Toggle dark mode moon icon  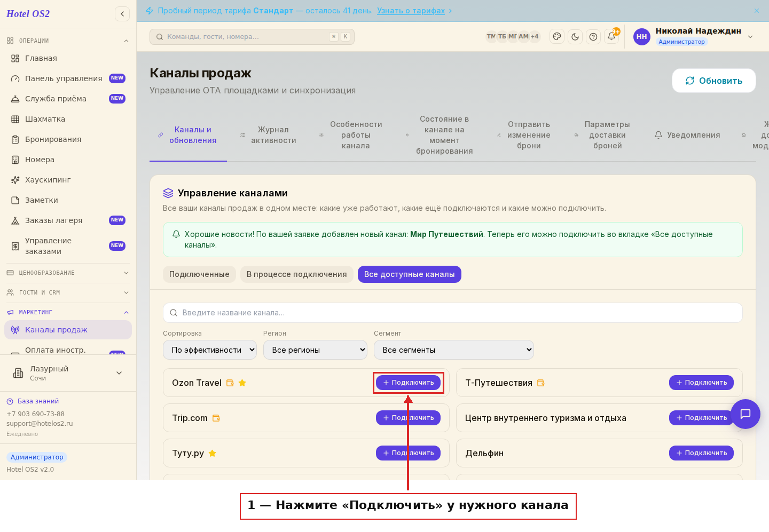point(575,36)
